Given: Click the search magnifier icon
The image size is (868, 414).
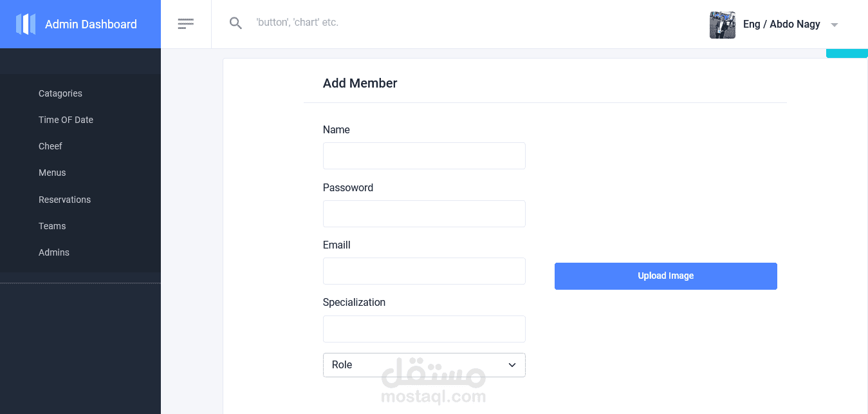Looking at the screenshot, I should pyautogui.click(x=236, y=23).
